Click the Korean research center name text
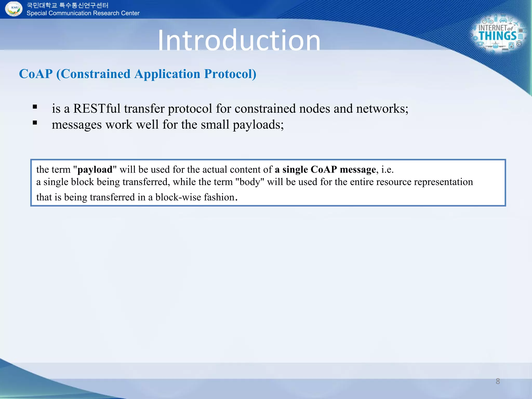The height and width of the screenshot is (399, 532). click(68, 5)
